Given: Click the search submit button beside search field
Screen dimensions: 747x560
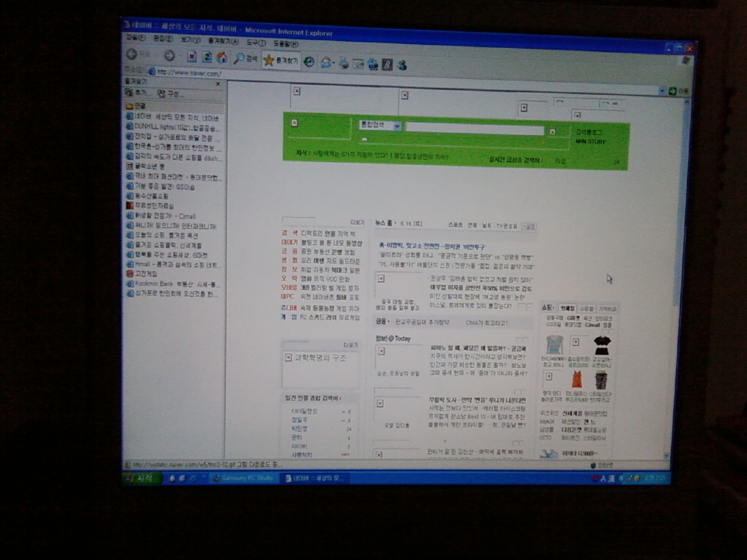Looking at the screenshot, I should coord(552,132).
